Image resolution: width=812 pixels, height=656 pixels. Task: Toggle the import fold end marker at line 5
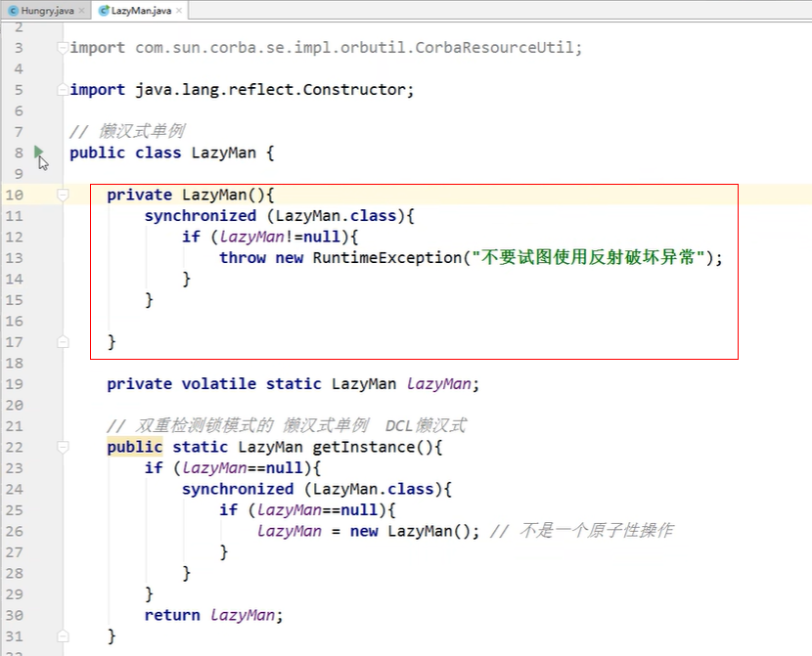tap(63, 90)
